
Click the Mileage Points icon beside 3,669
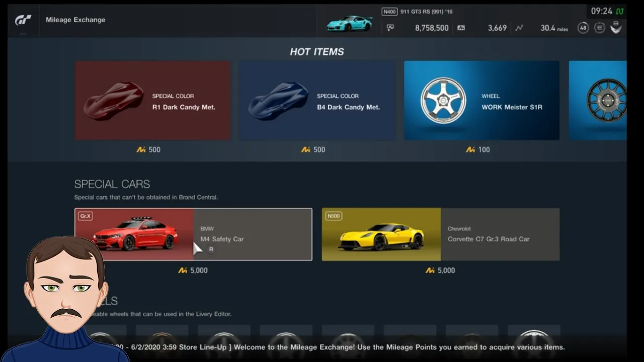(x=461, y=28)
